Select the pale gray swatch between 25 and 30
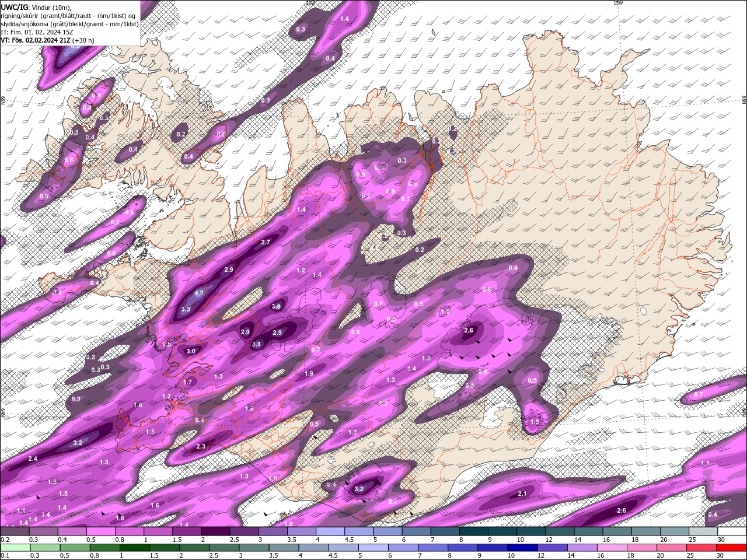This screenshot has width=747, height=560. (703, 531)
